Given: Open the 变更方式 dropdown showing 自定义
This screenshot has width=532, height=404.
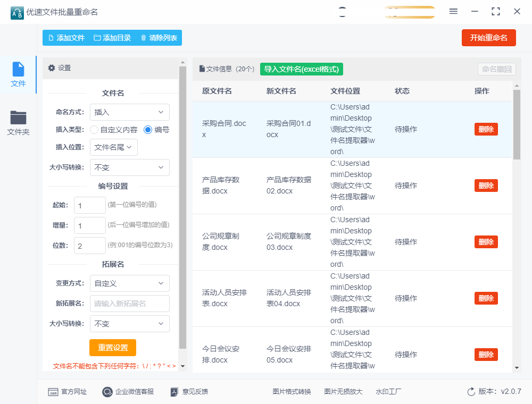Looking at the screenshot, I should pyautogui.click(x=130, y=283).
